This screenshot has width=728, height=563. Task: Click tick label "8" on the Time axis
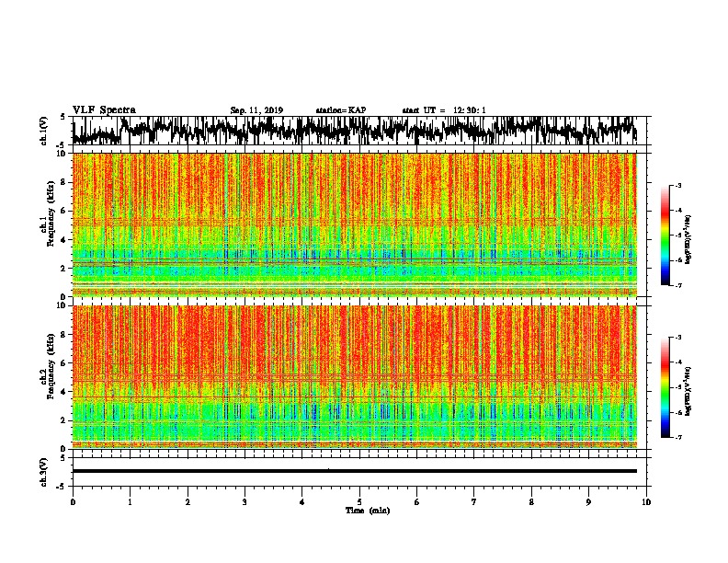531,502
